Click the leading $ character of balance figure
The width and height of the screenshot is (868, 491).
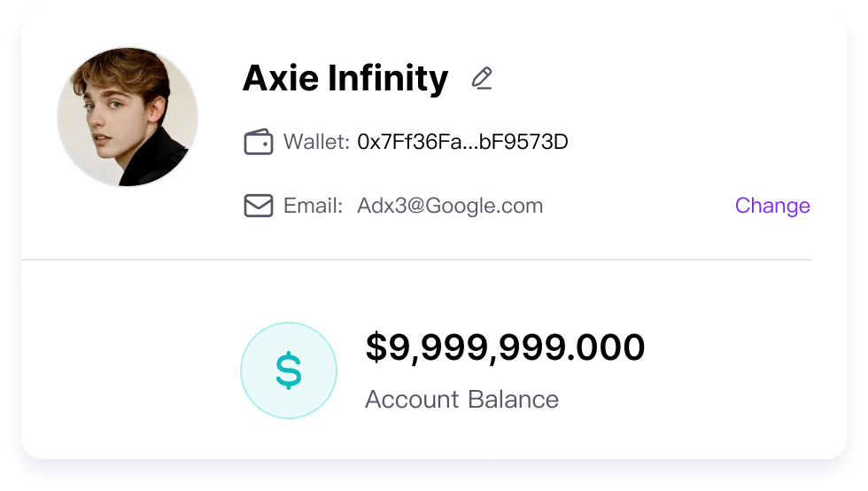[x=376, y=347]
